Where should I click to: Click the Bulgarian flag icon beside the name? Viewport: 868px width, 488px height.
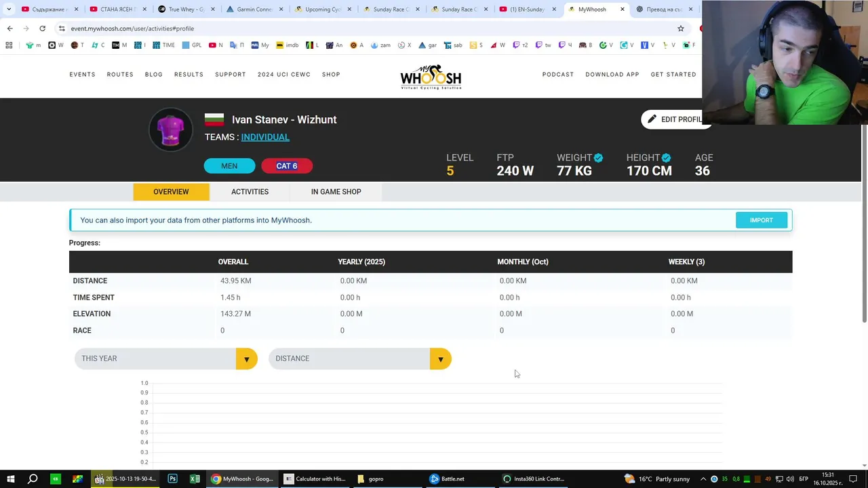[x=214, y=119]
